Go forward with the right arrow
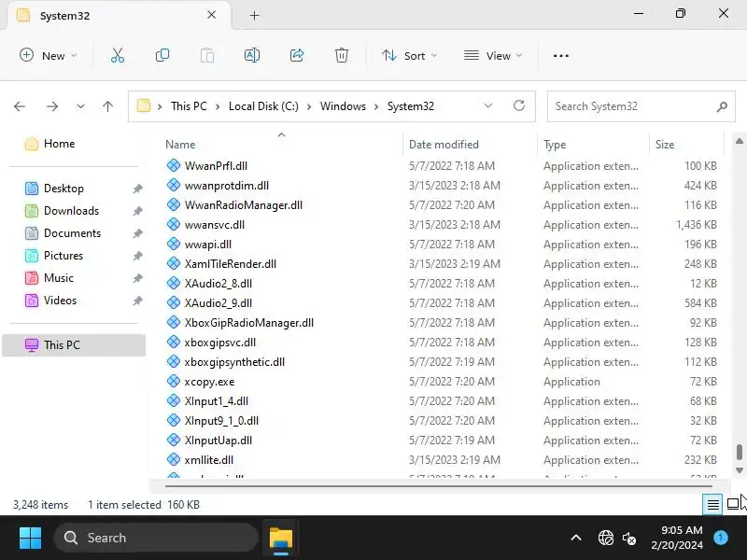The height and width of the screenshot is (560, 747). (x=52, y=106)
